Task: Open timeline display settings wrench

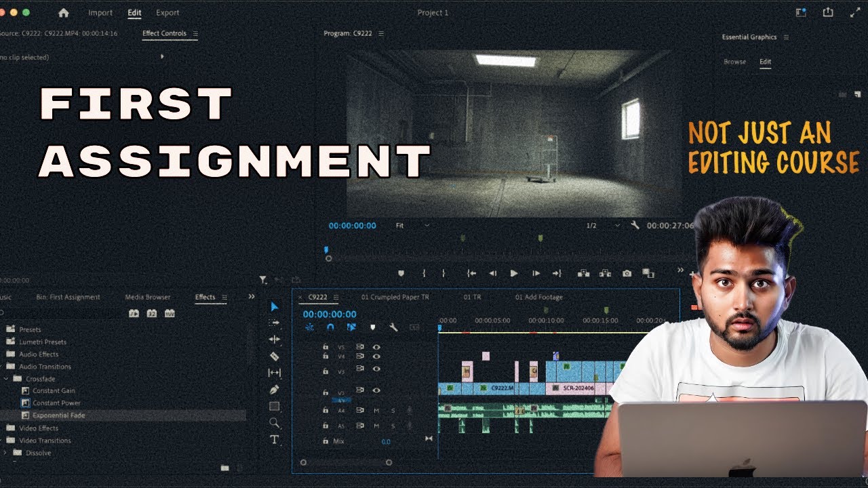Action: point(393,327)
